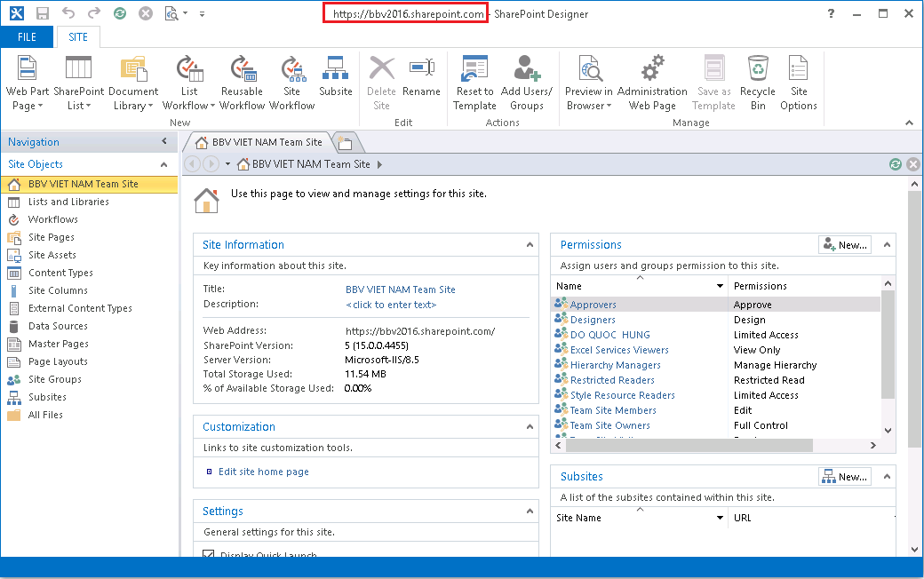
Task: Click the Undo arrow in title bar
Action: pyautogui.click(x=68, y=13)
